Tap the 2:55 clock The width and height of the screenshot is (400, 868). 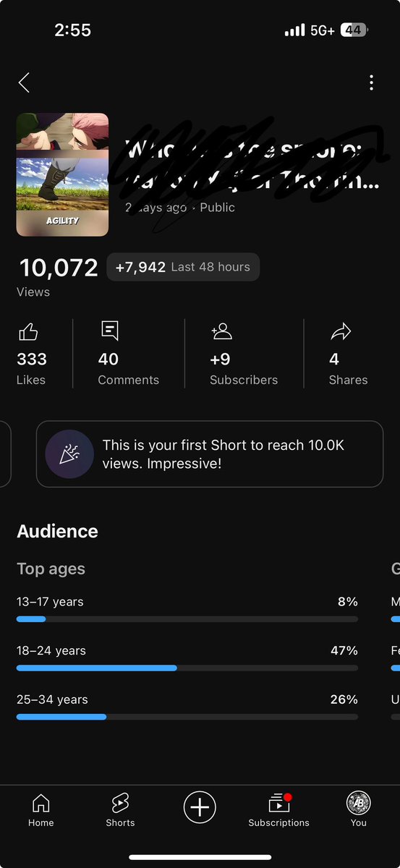click(73, 30)
